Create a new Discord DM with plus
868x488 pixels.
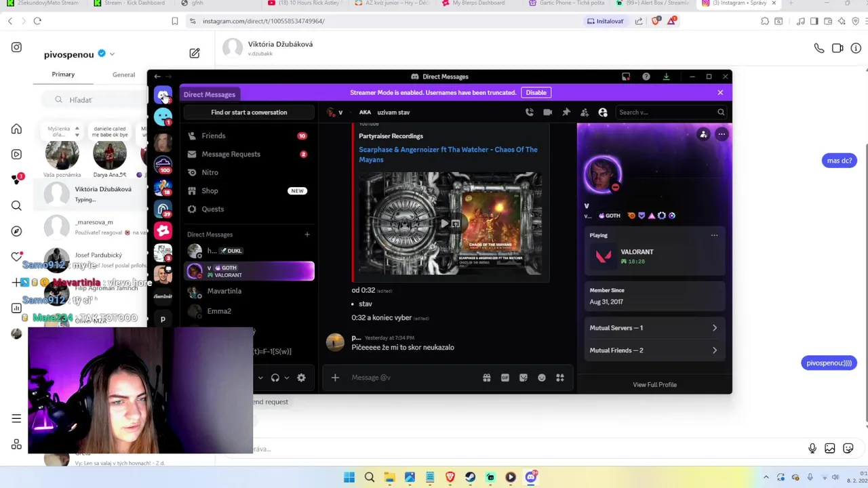tap(307, 235)
